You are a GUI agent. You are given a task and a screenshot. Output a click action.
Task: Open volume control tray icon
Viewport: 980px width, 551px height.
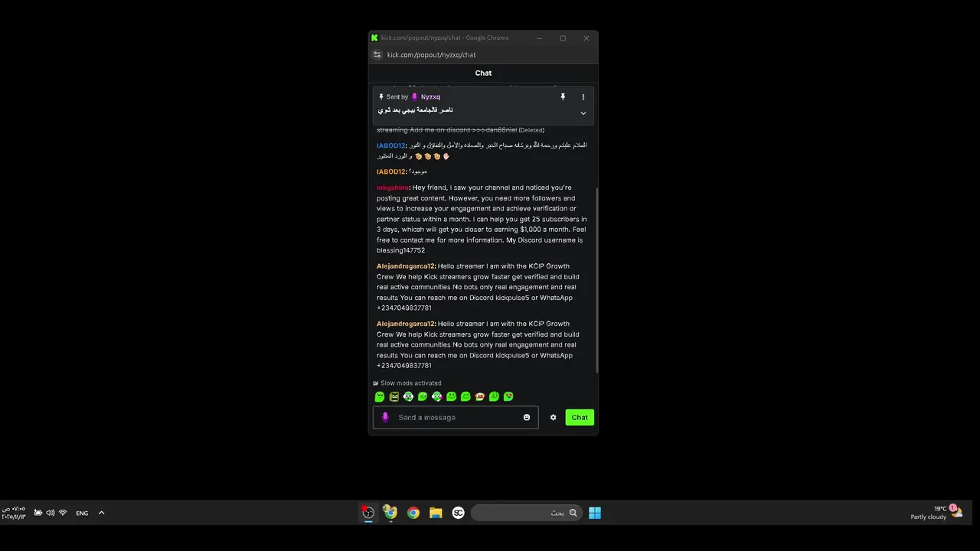coord(50,513)
